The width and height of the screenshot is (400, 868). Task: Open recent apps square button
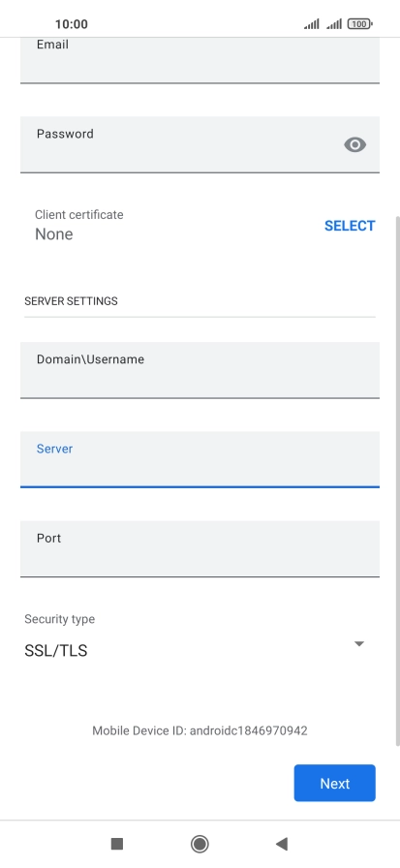pyautogui.click(x=117, y=844)
